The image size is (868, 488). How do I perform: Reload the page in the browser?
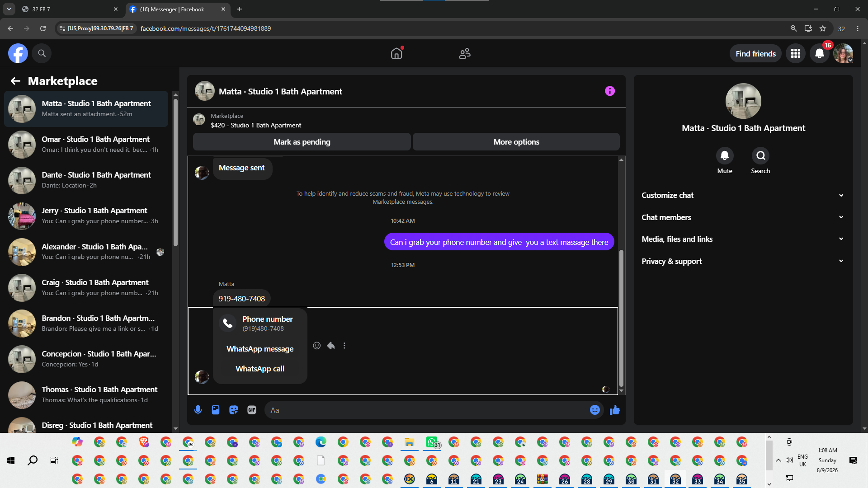point(43,28)
